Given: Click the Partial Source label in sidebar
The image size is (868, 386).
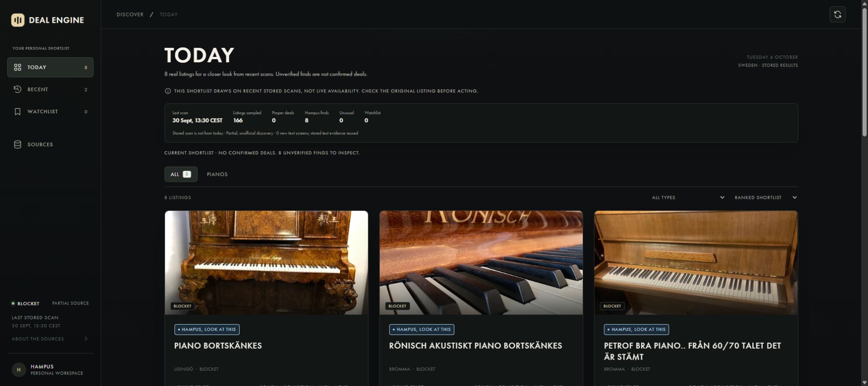Looking at the screenshot, I should pos(71,303).
